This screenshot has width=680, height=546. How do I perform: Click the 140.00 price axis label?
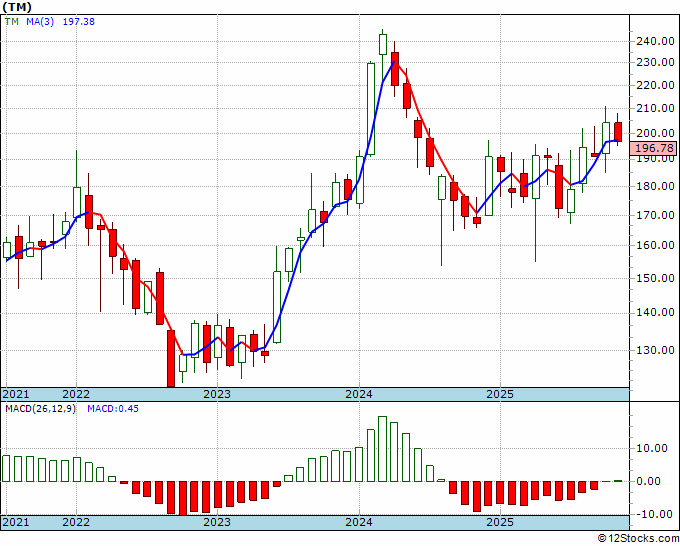click(x=655, y=313)
